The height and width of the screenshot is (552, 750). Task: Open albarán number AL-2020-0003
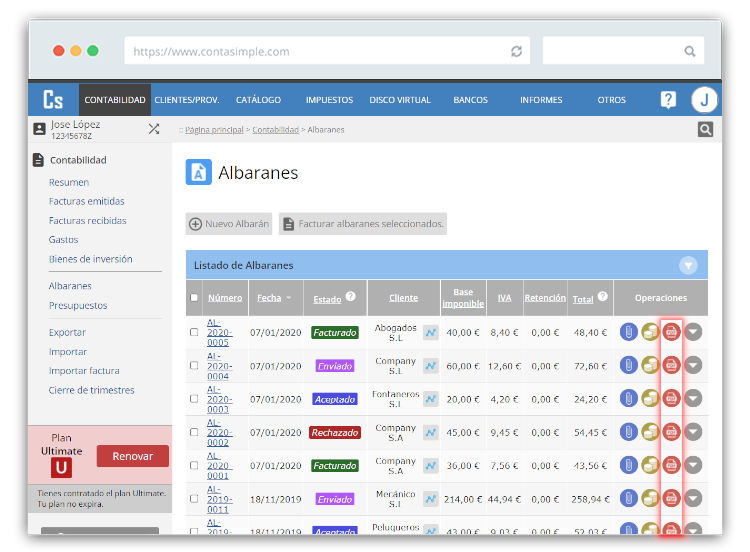point(219,399)
